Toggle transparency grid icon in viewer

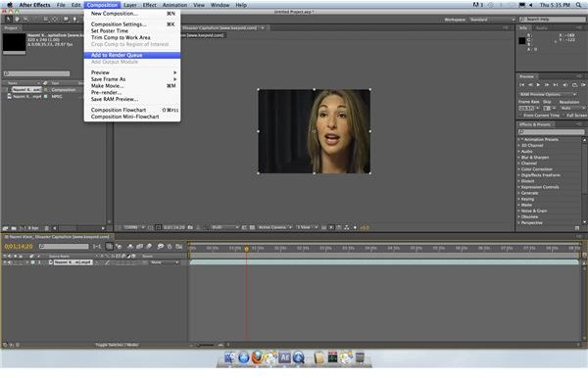pyautogui.click(x=253, y=228)
